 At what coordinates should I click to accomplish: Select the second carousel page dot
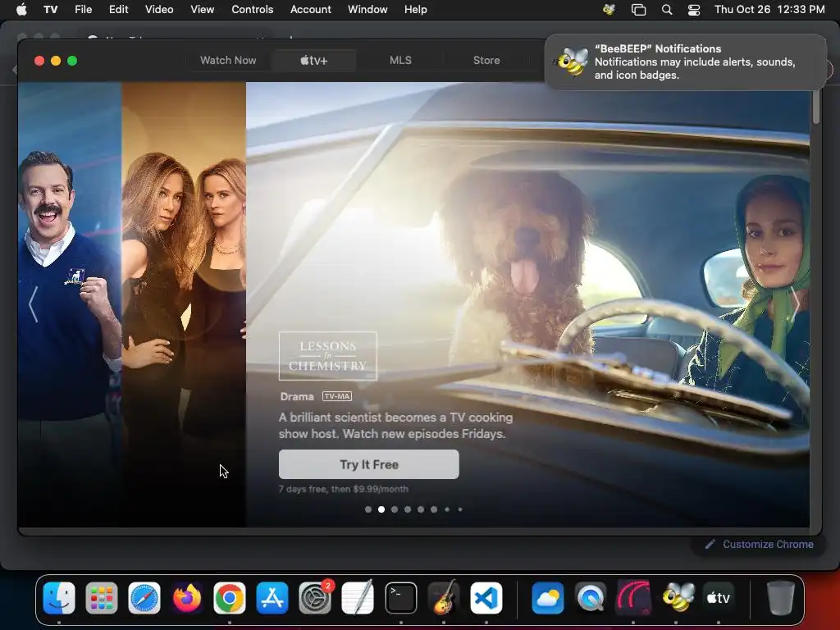(x=381, y=509)
